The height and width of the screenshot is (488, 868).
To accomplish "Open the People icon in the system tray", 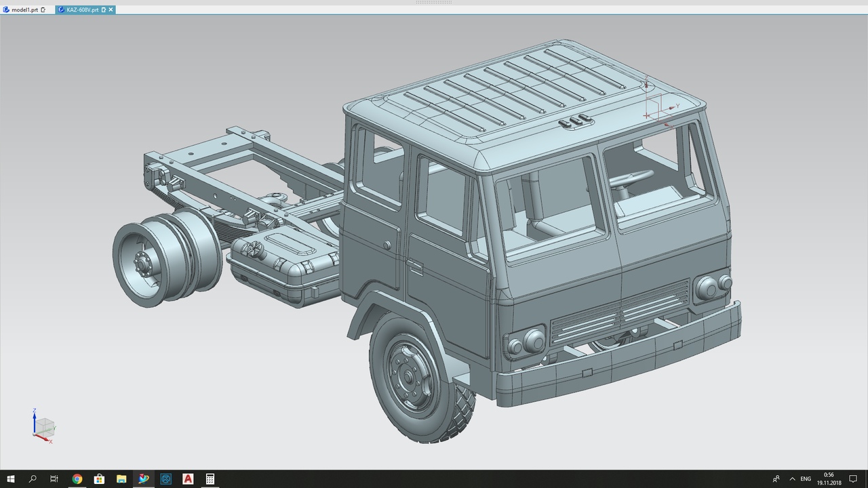I will 776,479.
